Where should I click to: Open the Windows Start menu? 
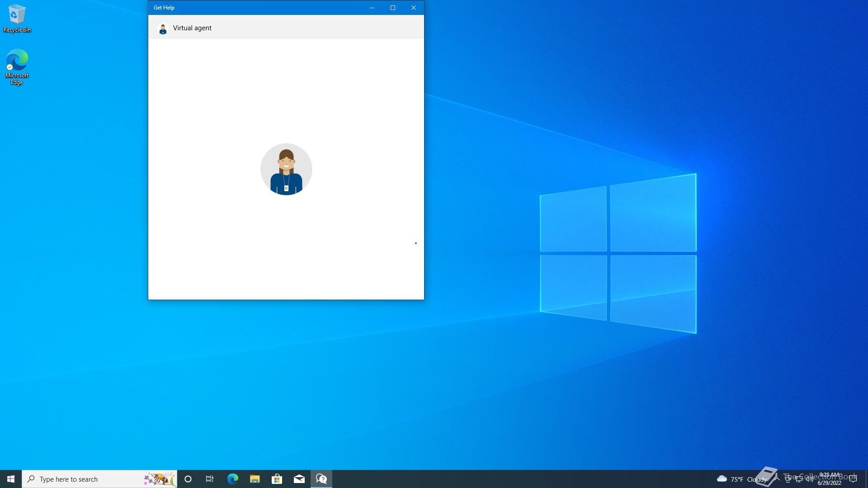(11, 479)
